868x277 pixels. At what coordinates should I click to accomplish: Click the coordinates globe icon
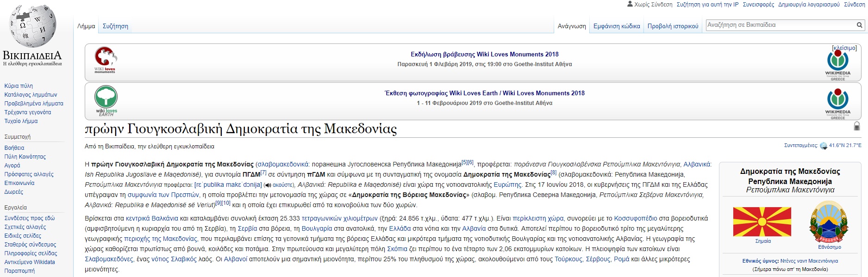(824, 146)
